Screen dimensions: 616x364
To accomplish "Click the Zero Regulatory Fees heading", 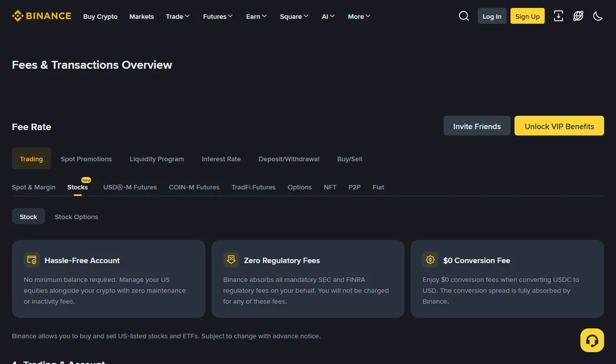I will click(282, 260).
